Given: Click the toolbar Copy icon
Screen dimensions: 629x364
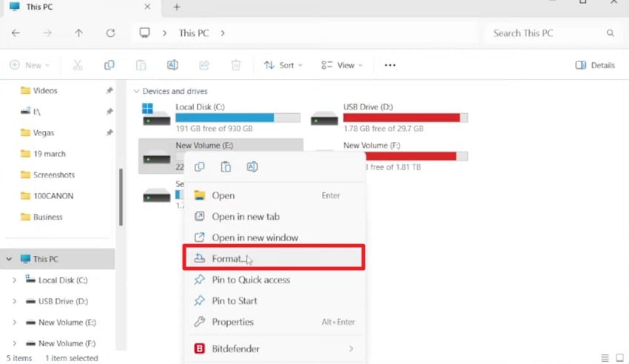Looking at the screenshot, I should tap(109, 65).
